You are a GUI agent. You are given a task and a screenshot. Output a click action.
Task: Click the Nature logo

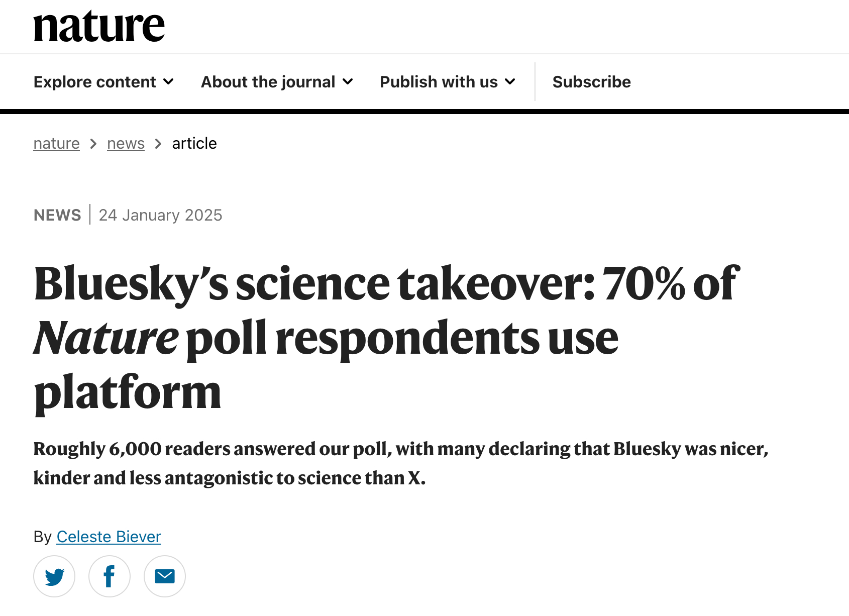99,26
